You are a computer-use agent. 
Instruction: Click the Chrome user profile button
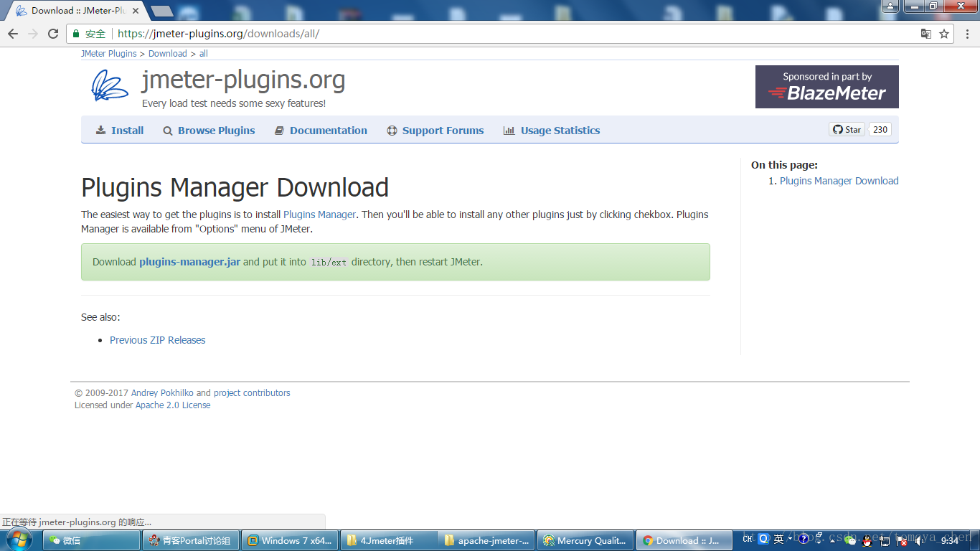(x=890, y=6)
